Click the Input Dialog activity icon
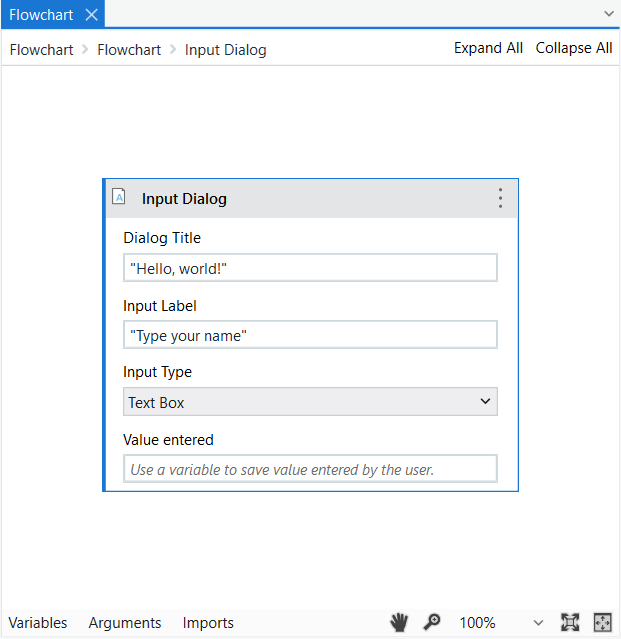Viewport: 621px width, 639px height. (119, 197)
